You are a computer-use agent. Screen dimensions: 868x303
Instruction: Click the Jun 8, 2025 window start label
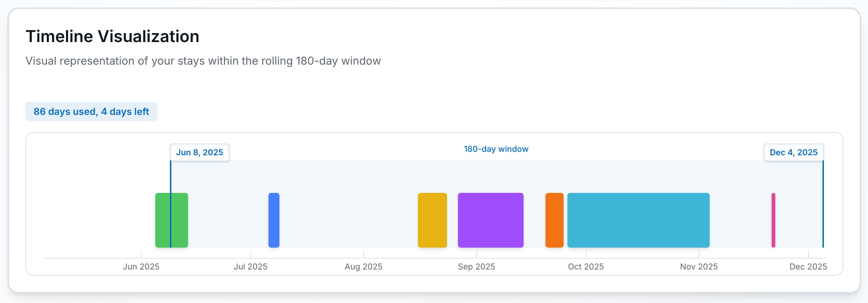click(x=200, y=153)
